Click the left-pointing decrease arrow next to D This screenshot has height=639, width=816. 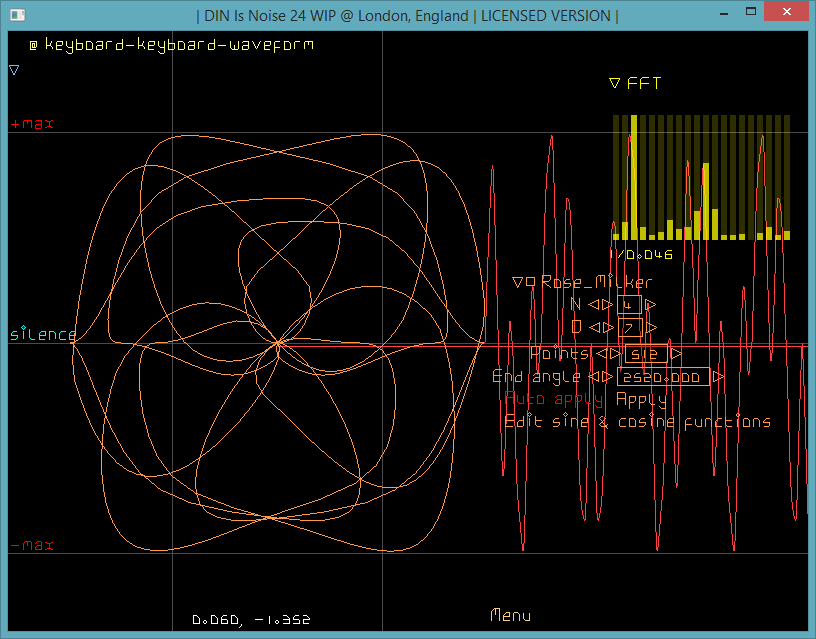click(x=593, y=328)
